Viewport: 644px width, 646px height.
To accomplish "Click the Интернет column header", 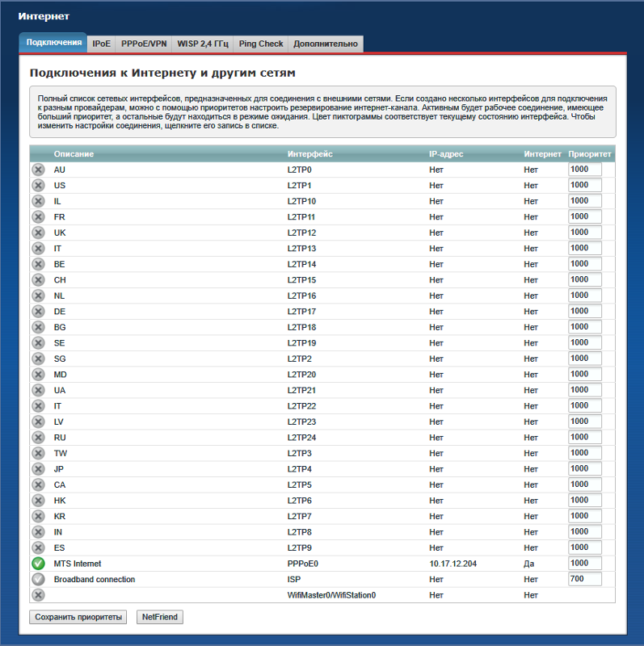I will click(x=542, y=153).
